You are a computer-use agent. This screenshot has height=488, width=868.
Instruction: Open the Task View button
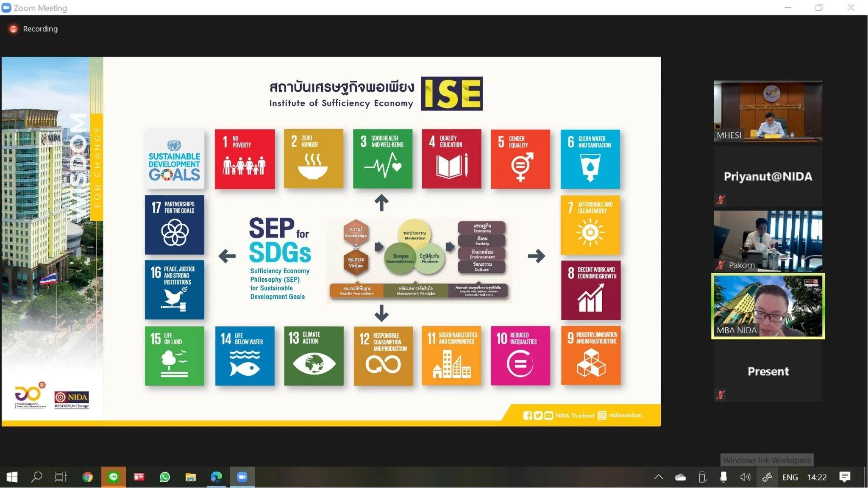point(61,477)
